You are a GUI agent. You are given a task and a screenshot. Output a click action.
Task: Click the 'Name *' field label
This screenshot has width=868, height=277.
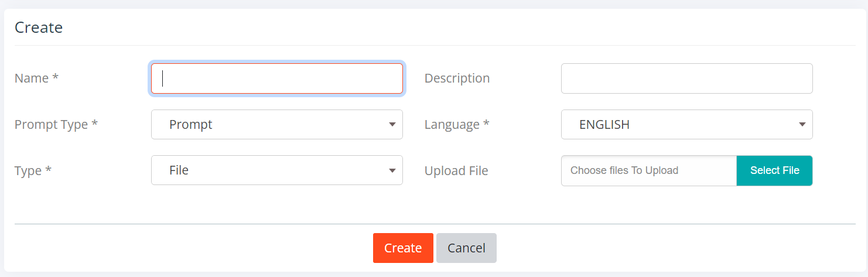36,78
